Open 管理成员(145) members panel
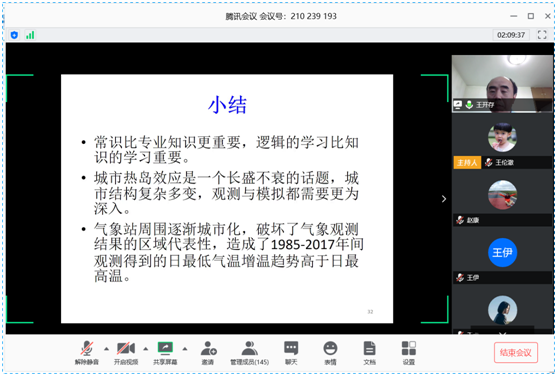Viewport: 557px width, 376px height. click(250, 352)
